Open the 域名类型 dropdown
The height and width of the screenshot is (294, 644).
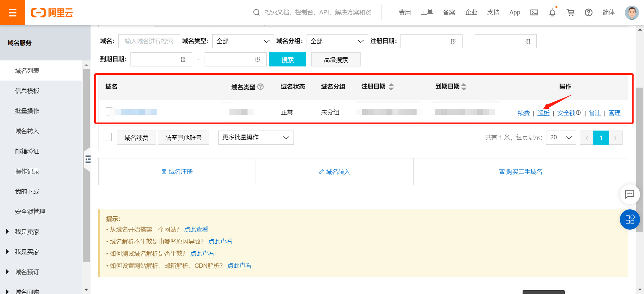(x=243, y=41)
